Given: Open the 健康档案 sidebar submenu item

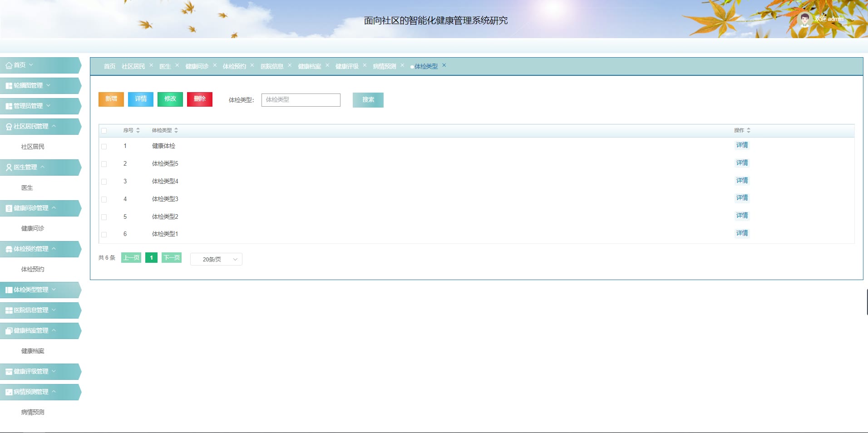Looking at the screenshot, I should [33, 351].
